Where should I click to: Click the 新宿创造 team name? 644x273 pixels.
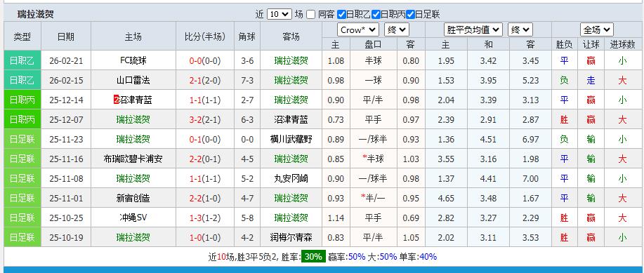tap(133, 199)
